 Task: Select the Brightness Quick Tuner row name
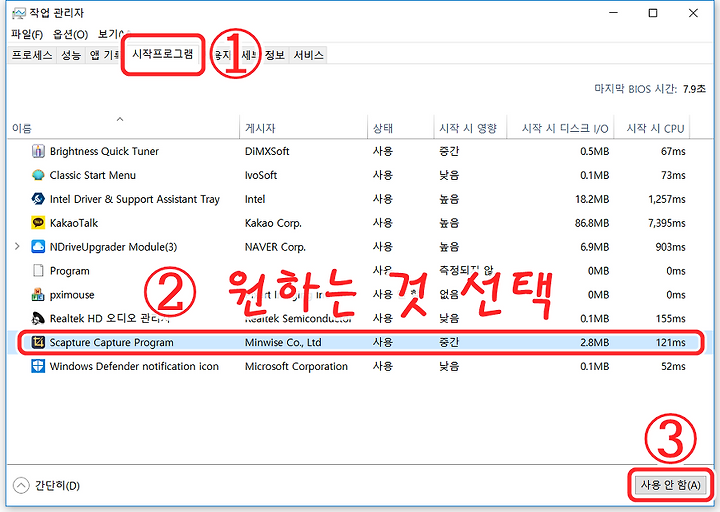pyautogui.click(x=104, y=151)
